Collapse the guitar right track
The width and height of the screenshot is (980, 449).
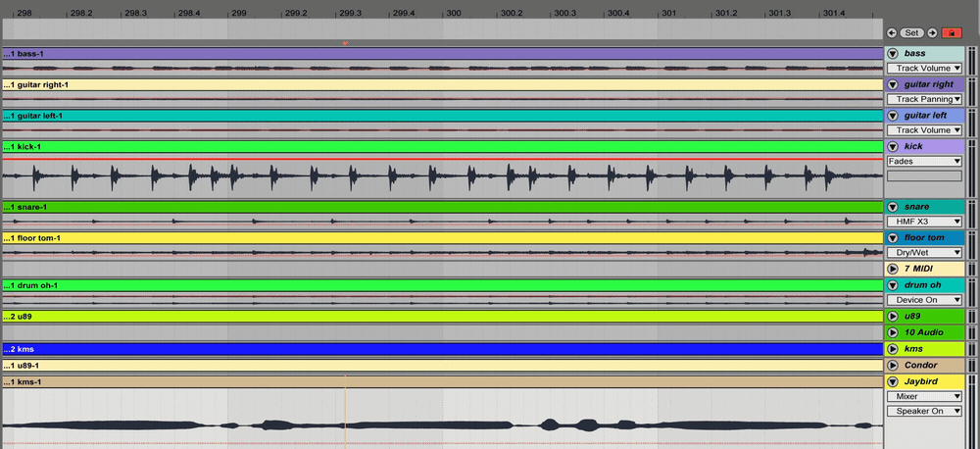coord(893,84)
